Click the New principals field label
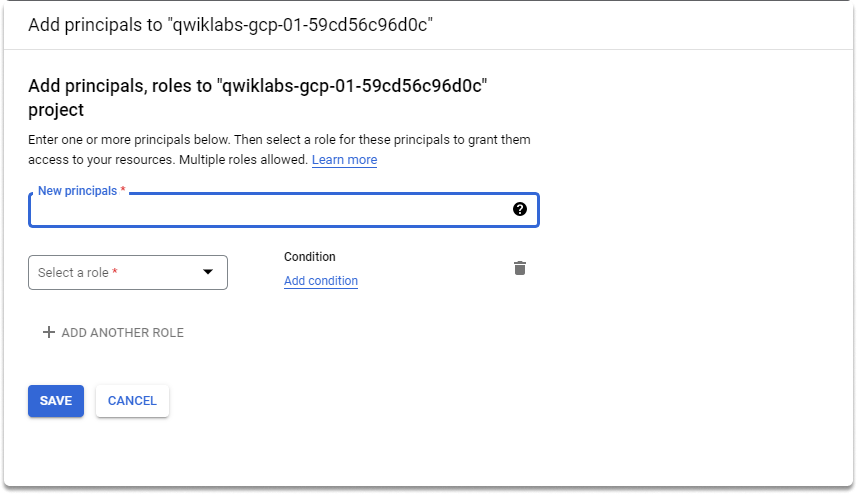This screenshot has height=494, width=857. [x=78, y=191]
